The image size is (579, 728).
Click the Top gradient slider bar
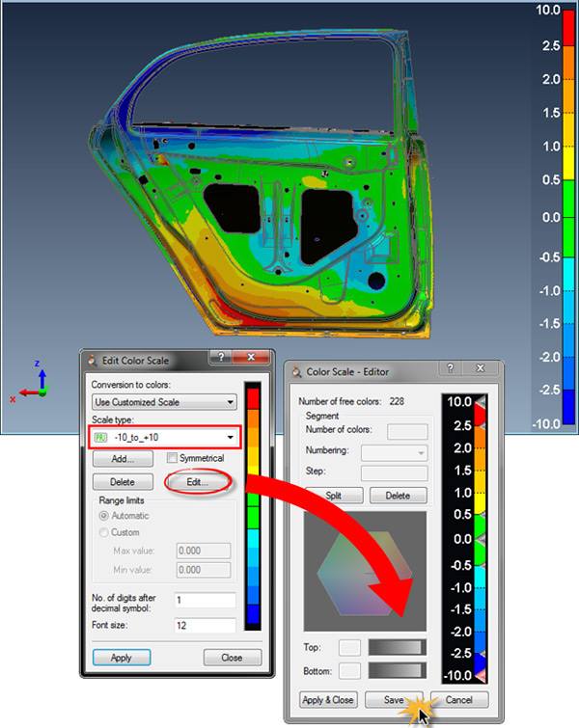tap(397, 647)
